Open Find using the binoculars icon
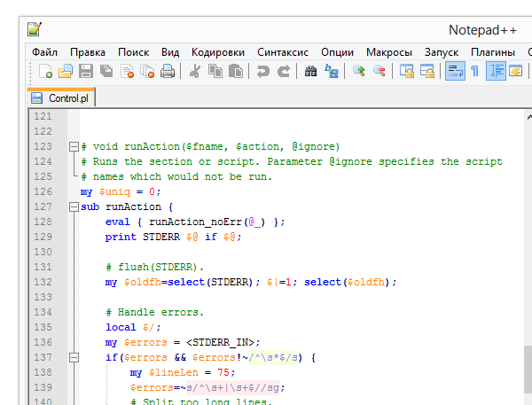 pos(310,72)
